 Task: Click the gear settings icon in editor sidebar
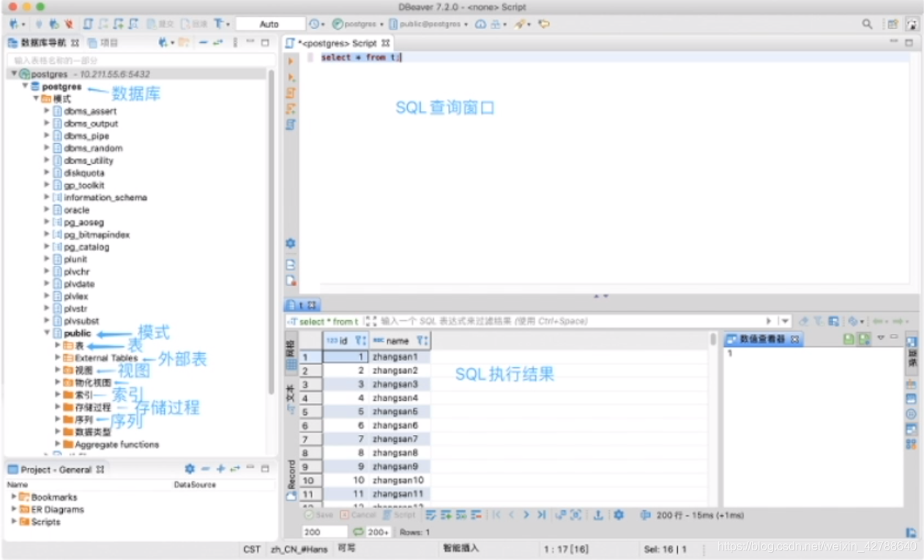pos(291,243)
